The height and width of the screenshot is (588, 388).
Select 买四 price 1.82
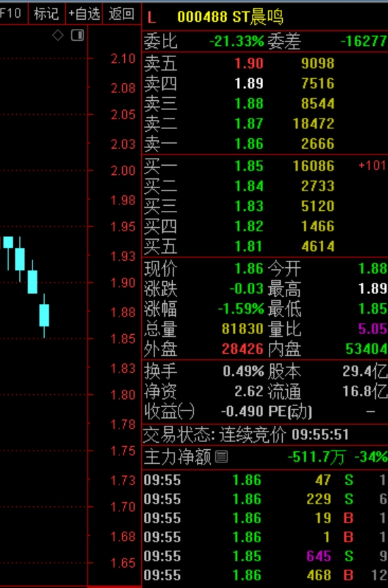pos(249,226)
